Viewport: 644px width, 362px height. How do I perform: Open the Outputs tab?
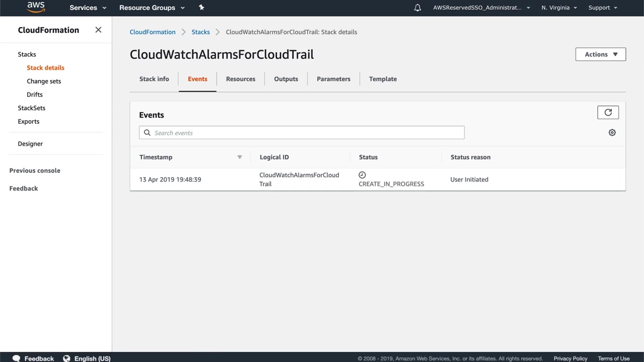tap(286, 79)
